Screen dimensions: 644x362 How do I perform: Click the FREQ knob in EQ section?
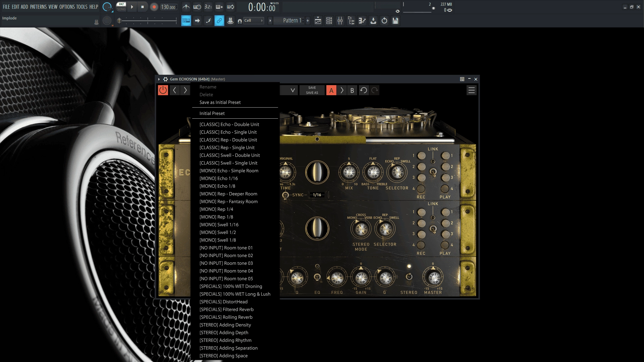[337, 277]
